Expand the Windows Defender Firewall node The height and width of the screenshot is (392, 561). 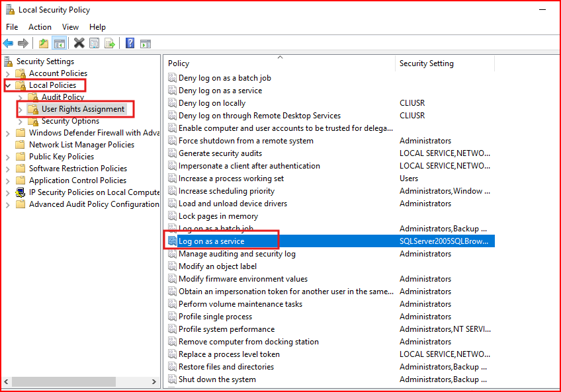tap(8, 133)
